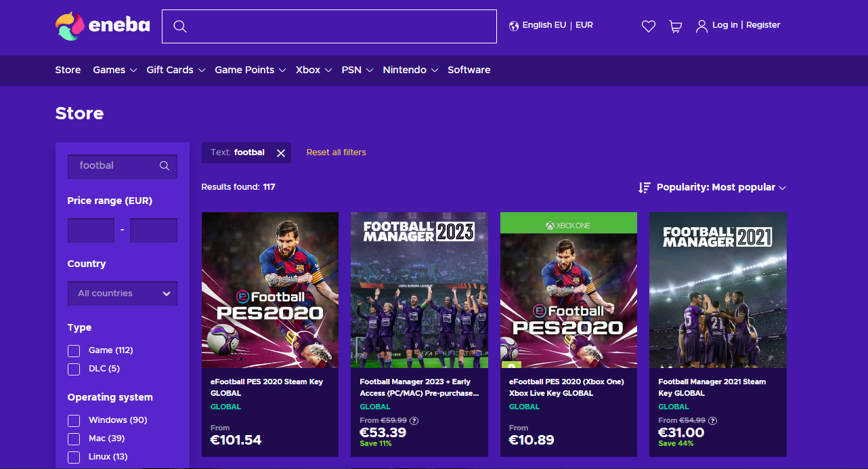Click the €10.89 price
The image size is (868, 469).
point(531,440)
